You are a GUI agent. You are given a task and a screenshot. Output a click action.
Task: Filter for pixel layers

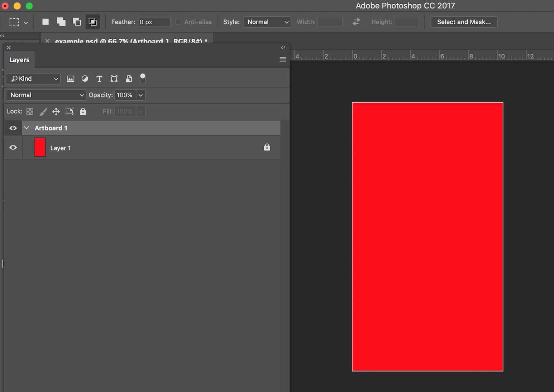tap(71, 79)
